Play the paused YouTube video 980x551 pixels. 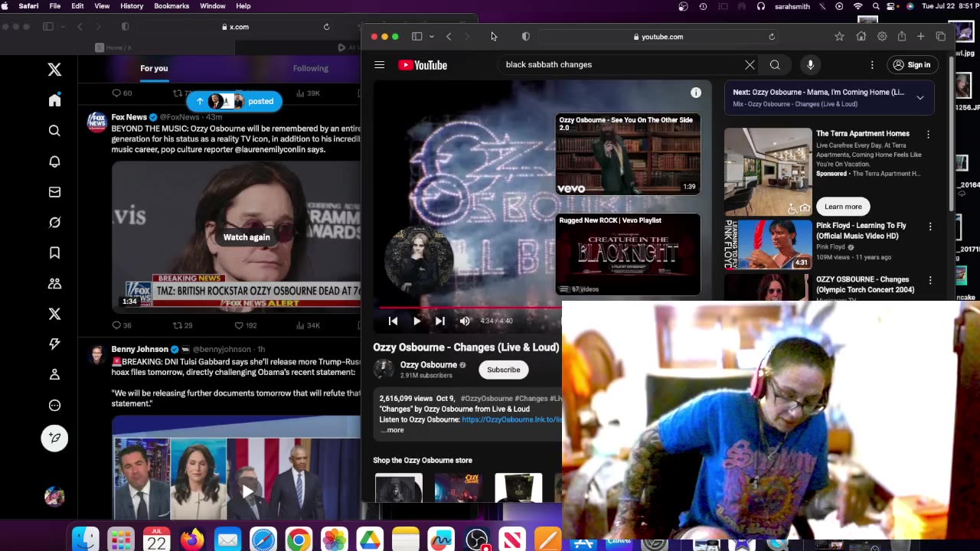(x=416, y=321)
